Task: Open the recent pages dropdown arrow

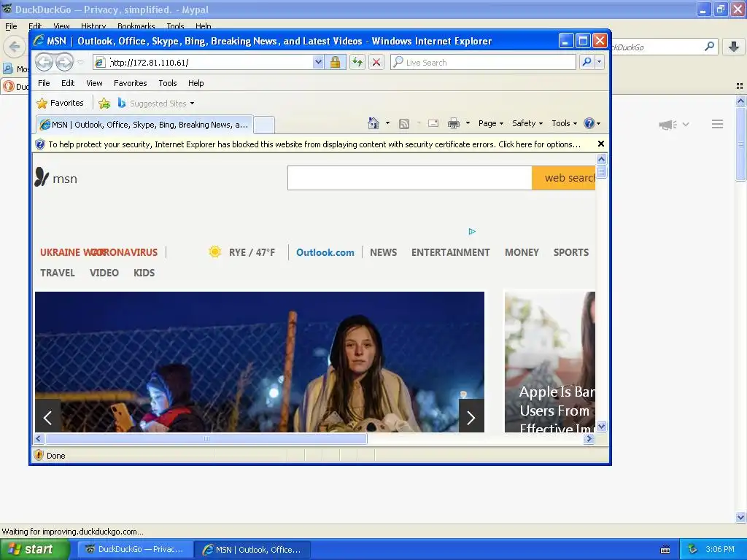Action: 80,63
